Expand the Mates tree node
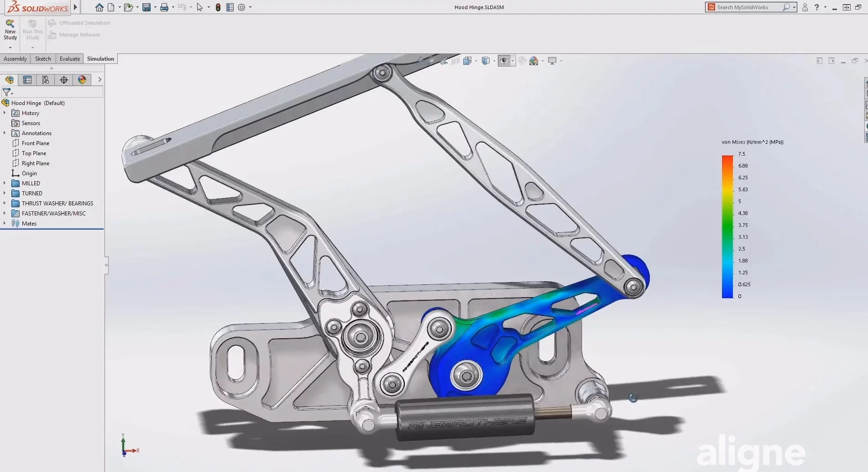 pos(5,224)
